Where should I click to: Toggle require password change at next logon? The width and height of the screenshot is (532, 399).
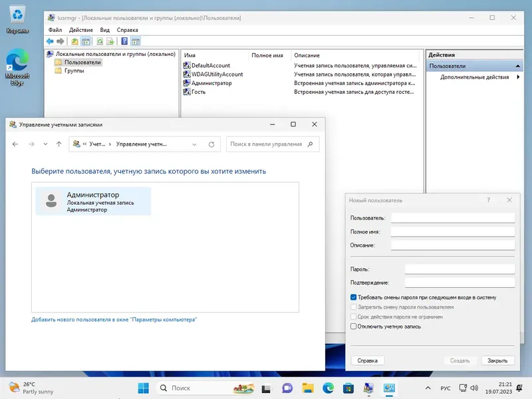click(354, 297)
